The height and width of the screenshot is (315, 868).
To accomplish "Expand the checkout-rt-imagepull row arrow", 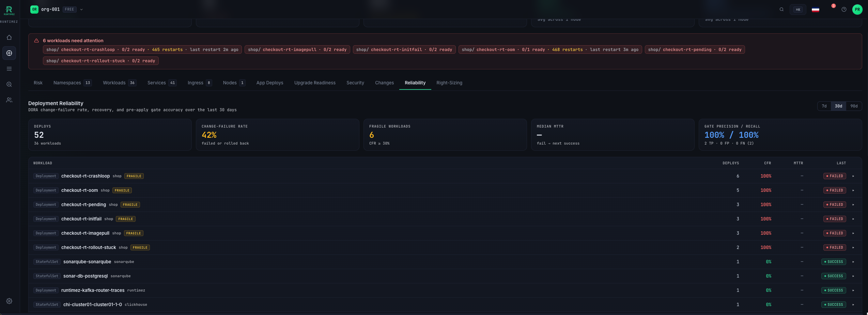I will (853, 233).
